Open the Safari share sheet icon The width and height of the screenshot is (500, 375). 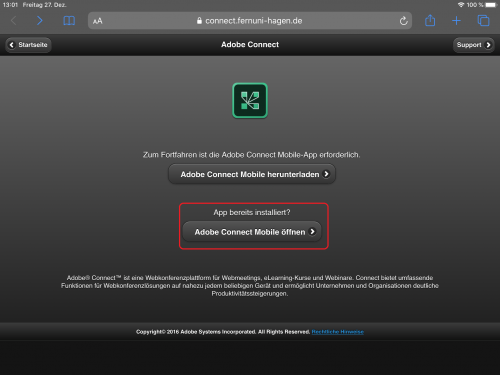click(x=430, y=20)
